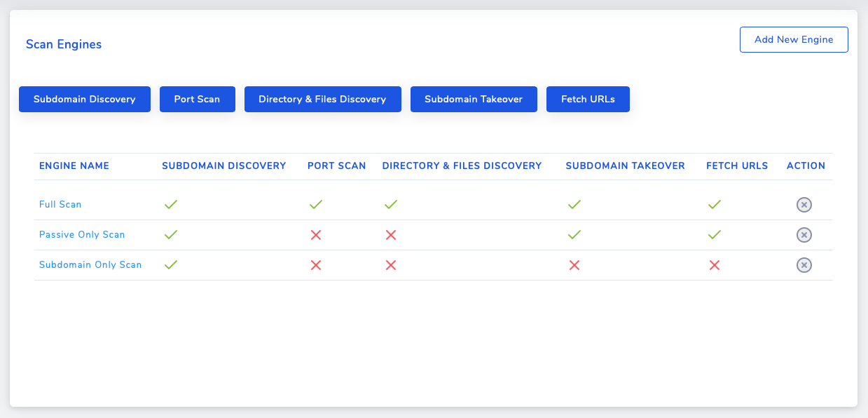Viewport: 868px width, 418px height.
Task: Open the Full Scan engine link
Action: pos(60,205)
